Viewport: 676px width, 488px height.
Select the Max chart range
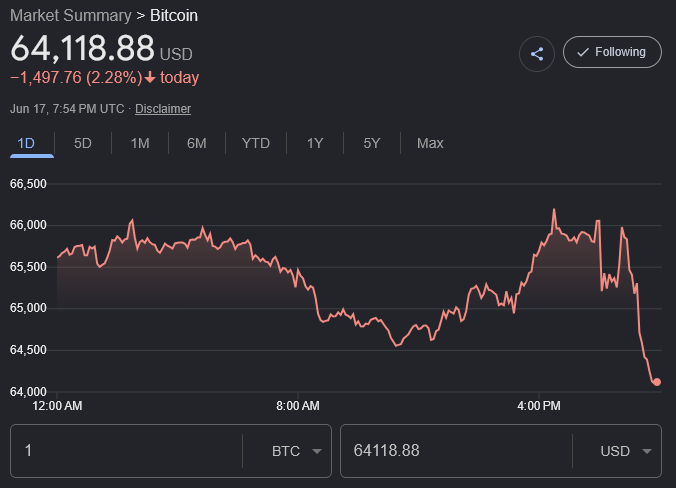430,143
